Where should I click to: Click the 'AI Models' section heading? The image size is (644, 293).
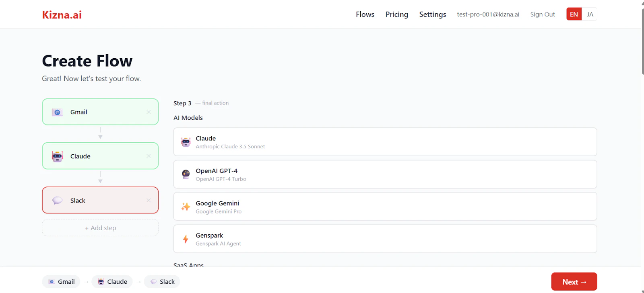188,118
